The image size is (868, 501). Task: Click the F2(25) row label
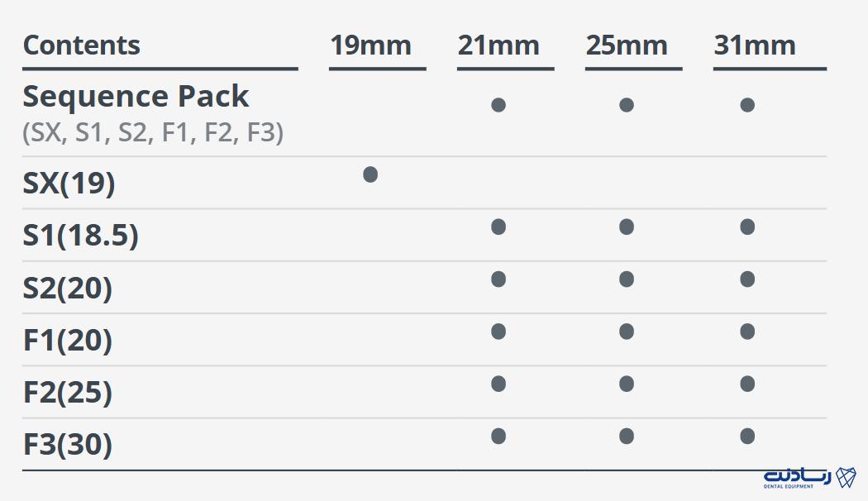68,392
